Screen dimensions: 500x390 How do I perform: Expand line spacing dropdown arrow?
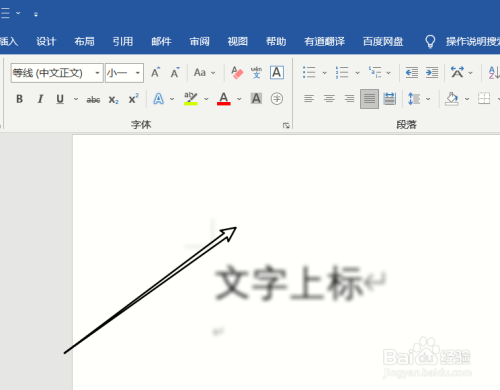coord(428,99)
